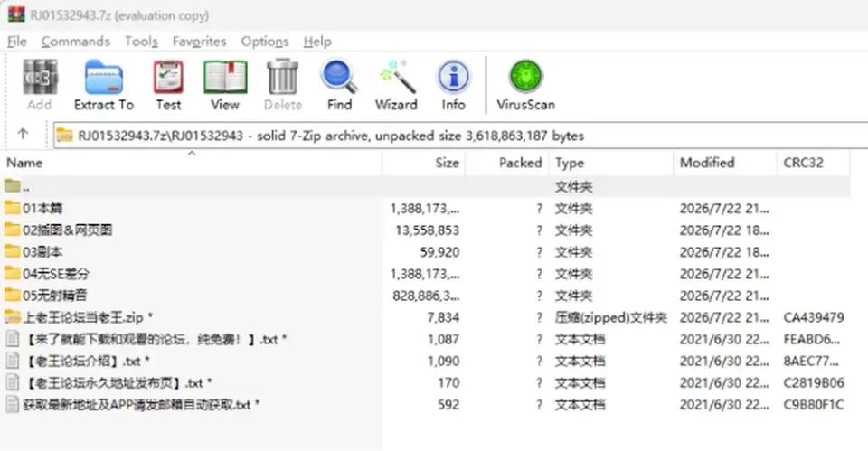Select the 03剧本 folder icon
This screenshot has width=868, height=451.
point(12,251)
